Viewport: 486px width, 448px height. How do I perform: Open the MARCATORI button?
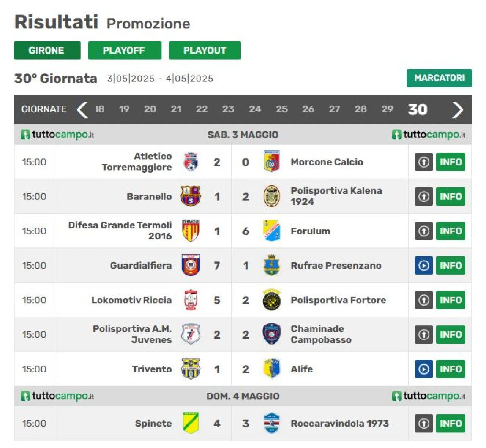click(x=439, y=78)
